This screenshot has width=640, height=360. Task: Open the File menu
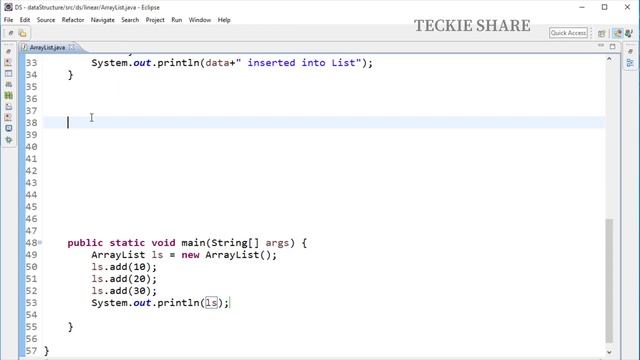8,20
